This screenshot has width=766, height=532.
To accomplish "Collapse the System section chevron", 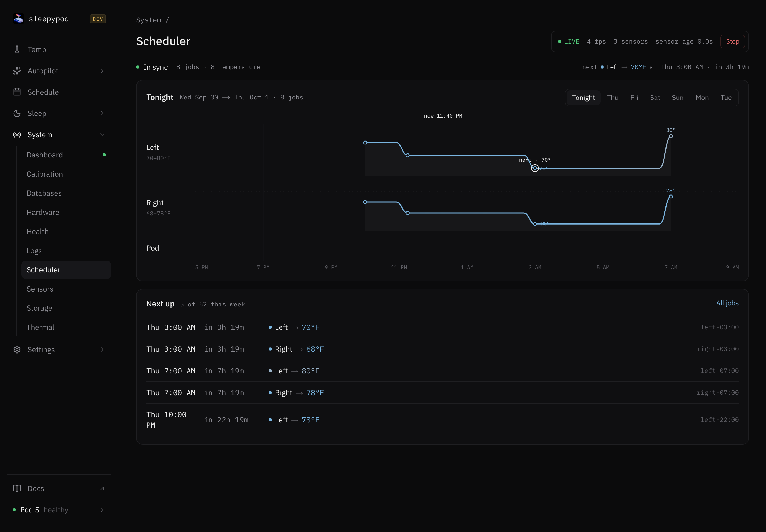I will click(x=102, y=135).
